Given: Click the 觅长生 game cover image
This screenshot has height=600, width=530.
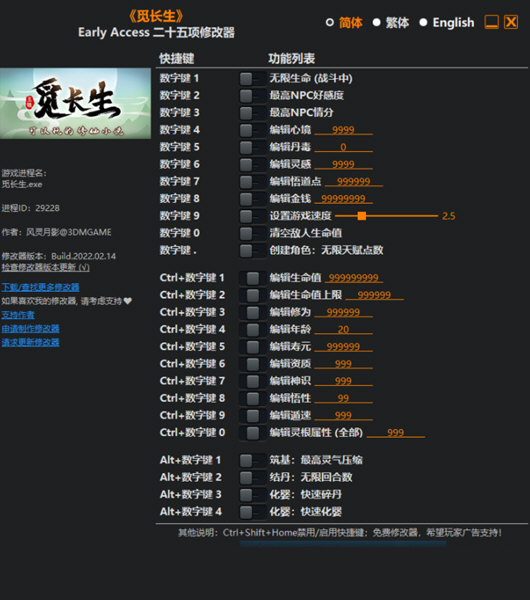Looking at the screenshot, I should pyautogui.click(x=75, y=104).
